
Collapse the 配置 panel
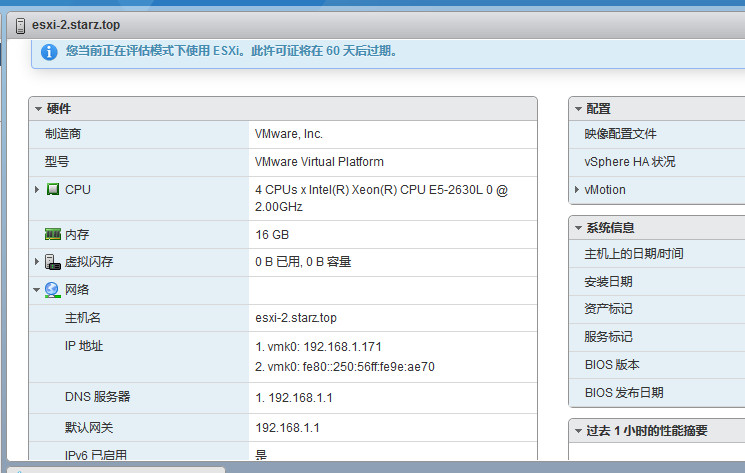(x=578, y=109)
